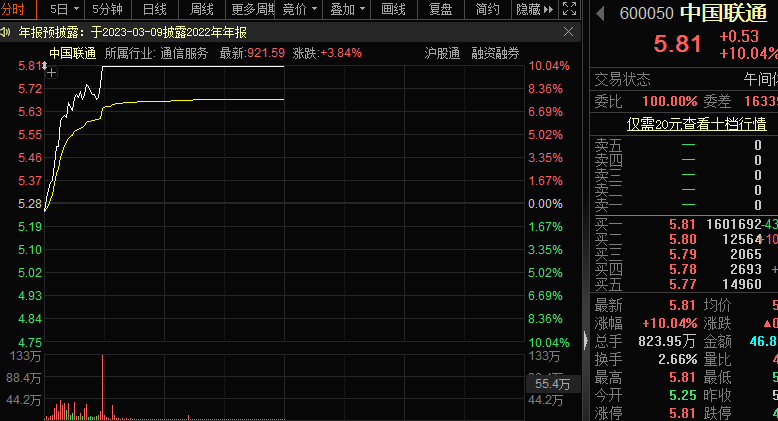Select the 买一 bid row

coord(685,224)
